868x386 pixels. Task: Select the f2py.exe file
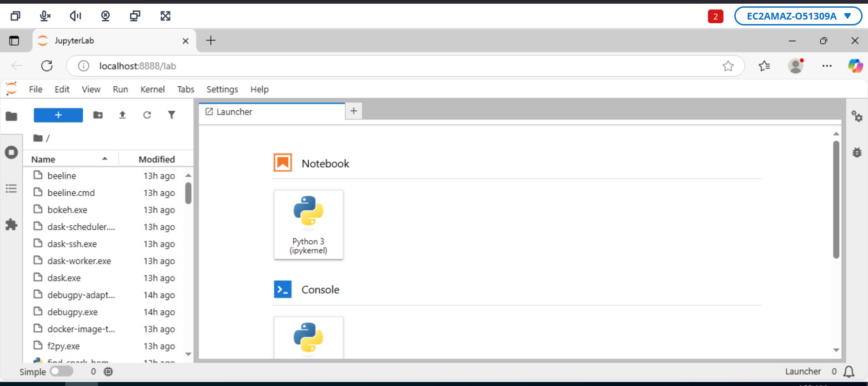coord(104,346)
